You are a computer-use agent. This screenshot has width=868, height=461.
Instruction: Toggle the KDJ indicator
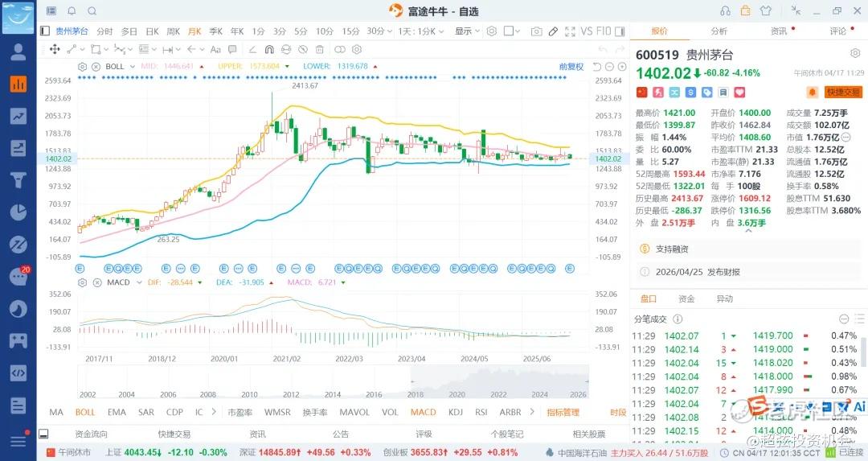click(x=456, y=412)
